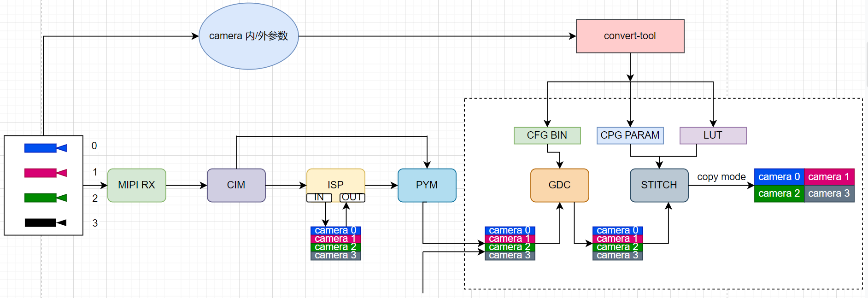Viewport: 868px width, 298px height.
Task: Click the copy mode label
Action: [721, 177]
